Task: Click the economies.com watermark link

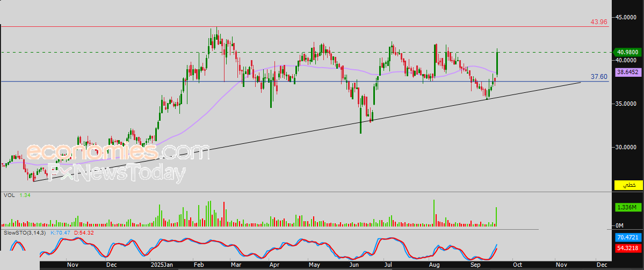Action: click(118, 152)
